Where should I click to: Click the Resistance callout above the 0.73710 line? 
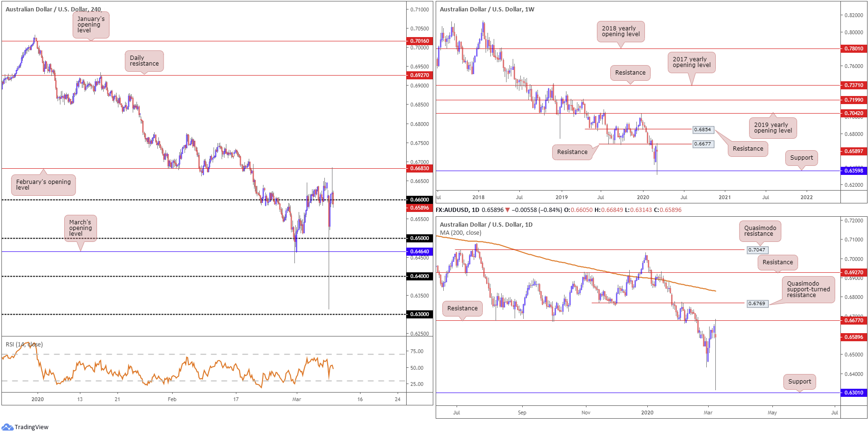[630, 73]
